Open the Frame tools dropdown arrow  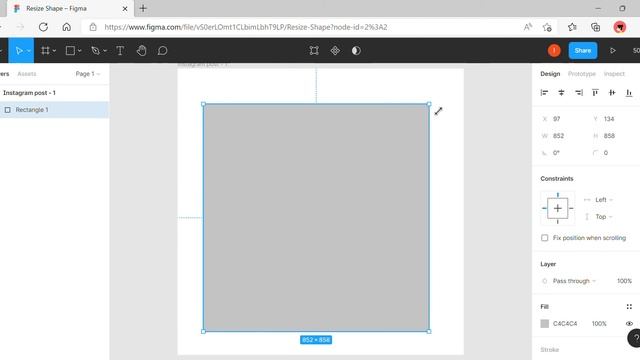54,51
